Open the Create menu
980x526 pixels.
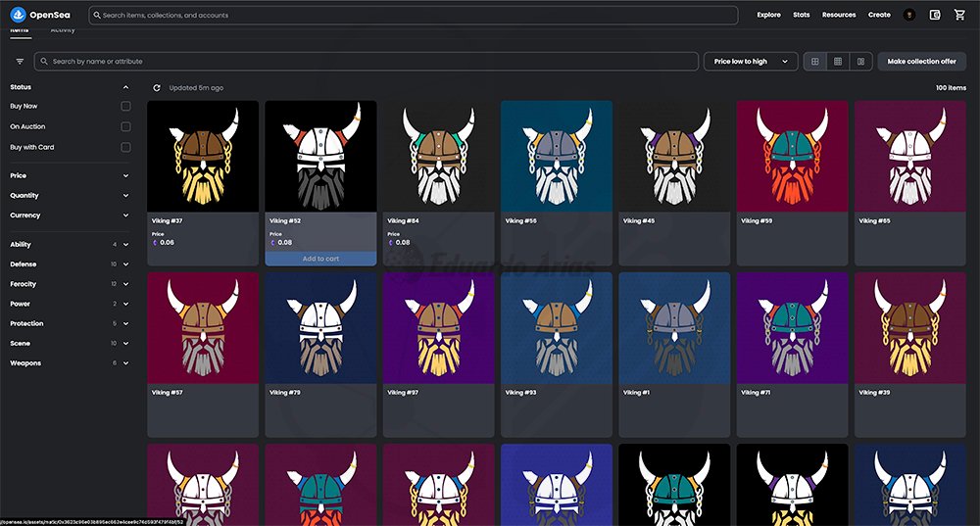(879, 15)
